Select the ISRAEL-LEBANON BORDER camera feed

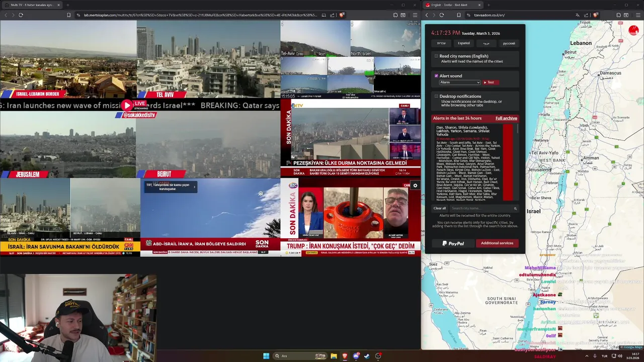[68, 59]
